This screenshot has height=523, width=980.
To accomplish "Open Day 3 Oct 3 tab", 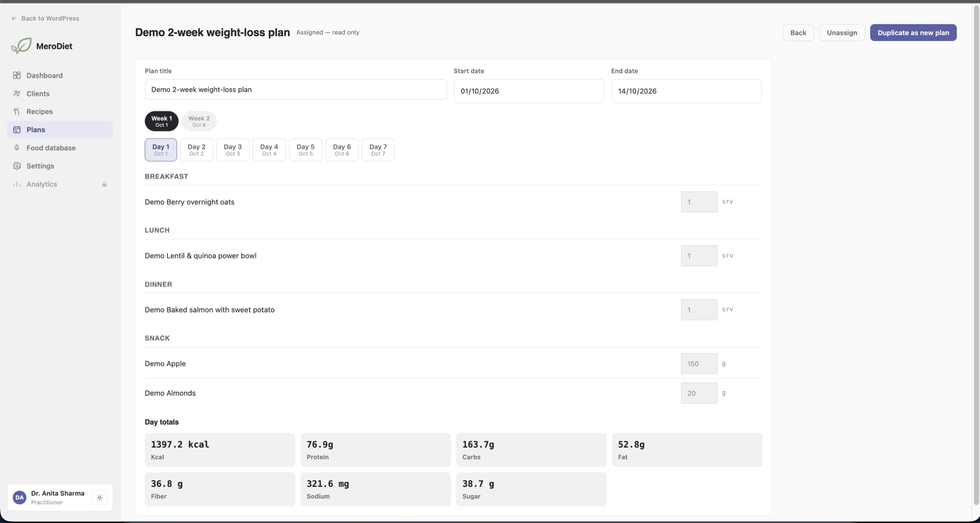I will click(233, 150).
